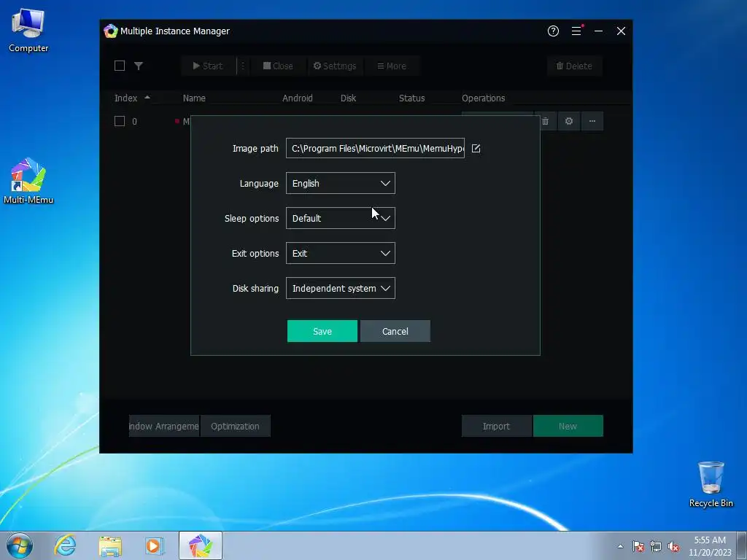Open the Disk sharing dropdown
Screen dimensions: 747x560
coord(341,288)
